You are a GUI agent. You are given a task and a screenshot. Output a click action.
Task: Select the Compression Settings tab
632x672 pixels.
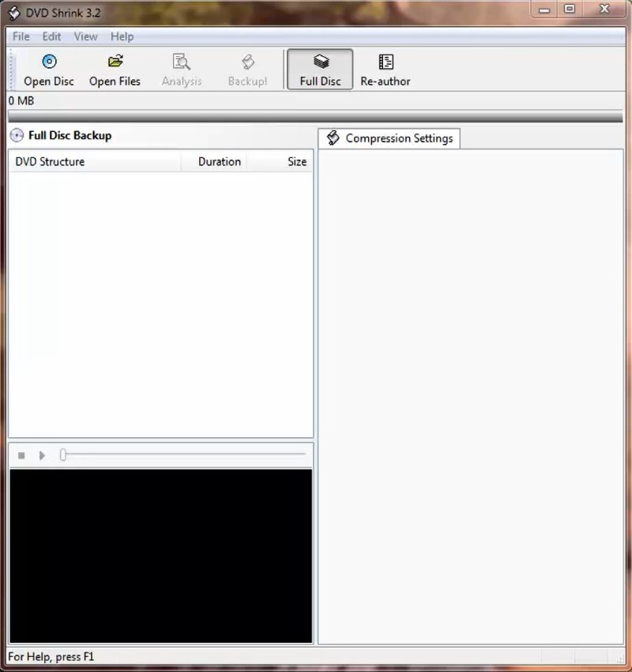[x=389, y=138]
